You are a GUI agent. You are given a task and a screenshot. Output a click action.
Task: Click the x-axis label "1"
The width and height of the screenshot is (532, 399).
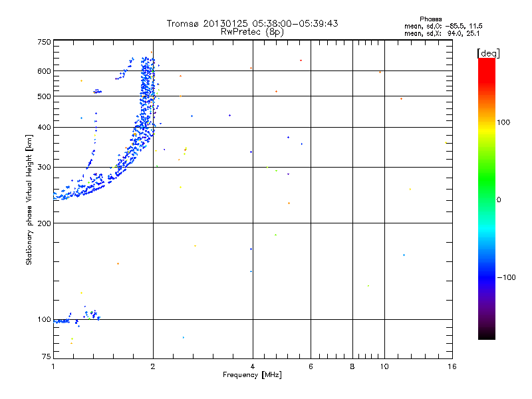click(53, 366)
